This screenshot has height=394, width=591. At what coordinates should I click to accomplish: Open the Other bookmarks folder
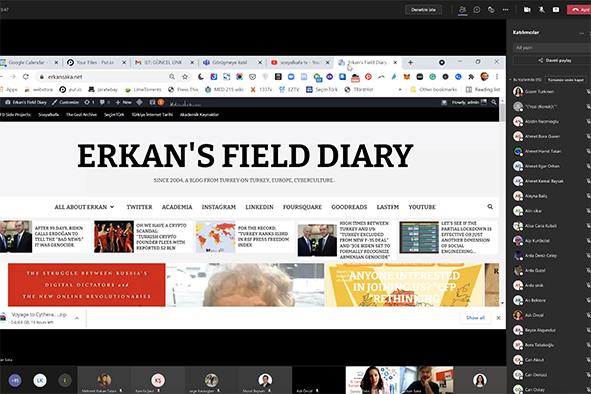433,90
